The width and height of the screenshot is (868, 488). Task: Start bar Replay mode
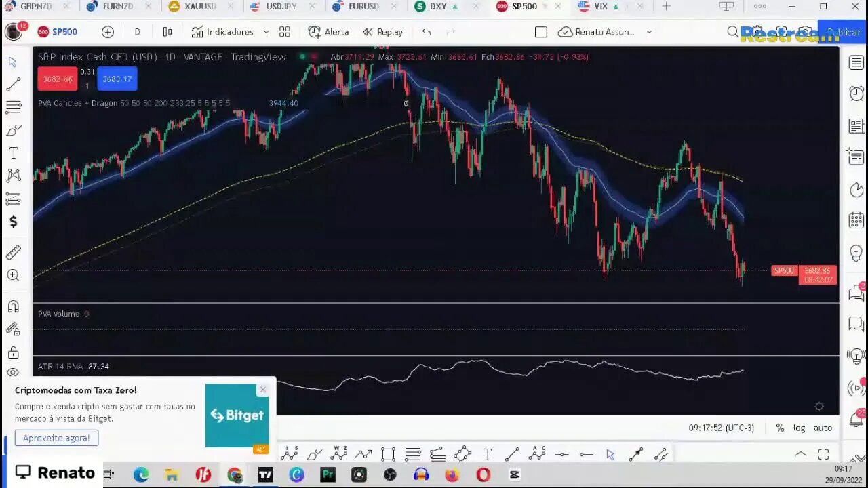click(x=382, y=32)
